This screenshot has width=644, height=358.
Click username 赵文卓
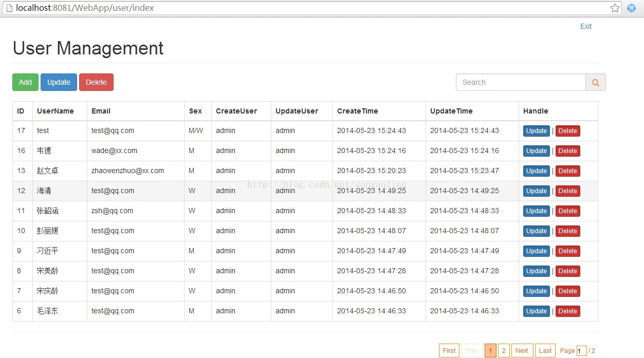click(x=48, y=171)
